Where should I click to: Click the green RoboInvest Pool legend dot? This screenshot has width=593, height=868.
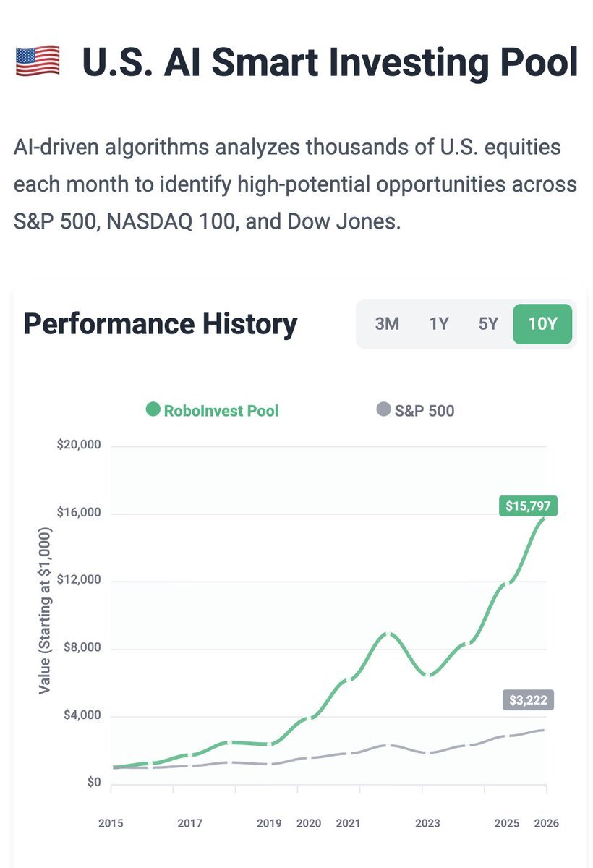[153, 410]
